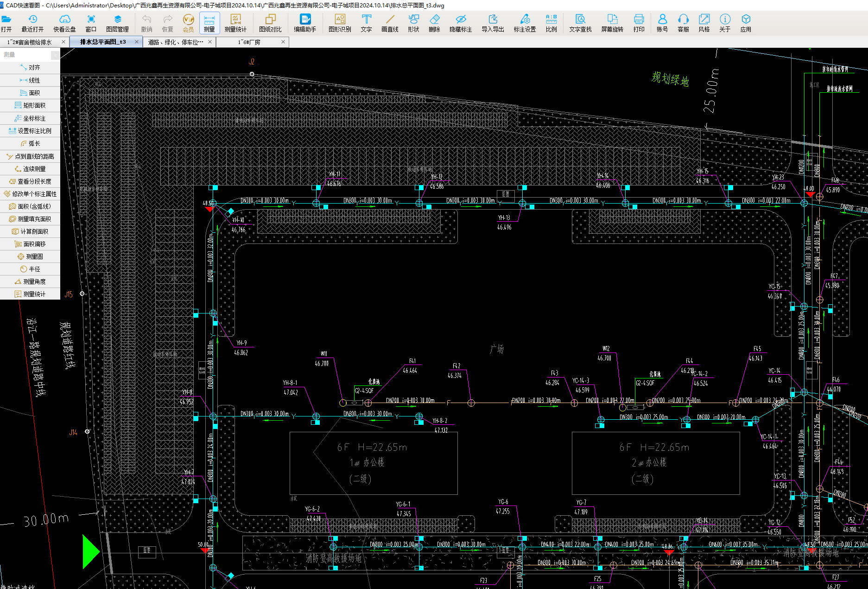Select 测量填充面积 hatch area tool
Viewport: 868px width, 589px height.
click(30, 219)
